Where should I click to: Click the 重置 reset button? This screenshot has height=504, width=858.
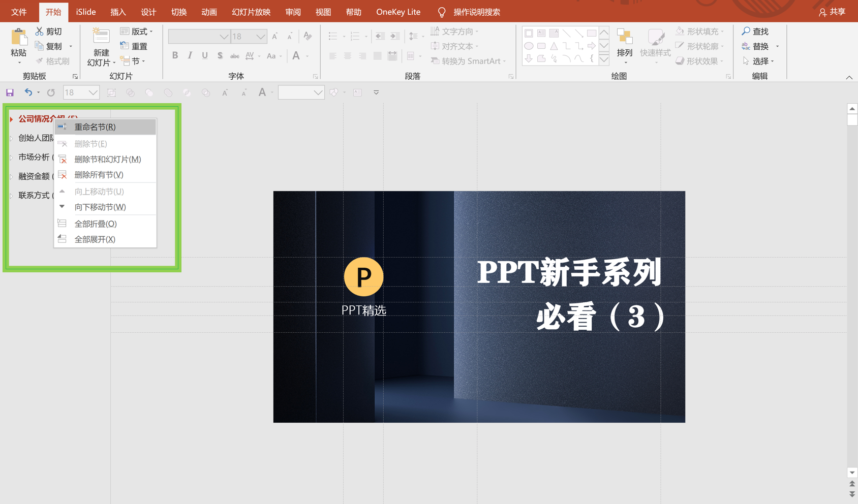click(x=134, y=46)
